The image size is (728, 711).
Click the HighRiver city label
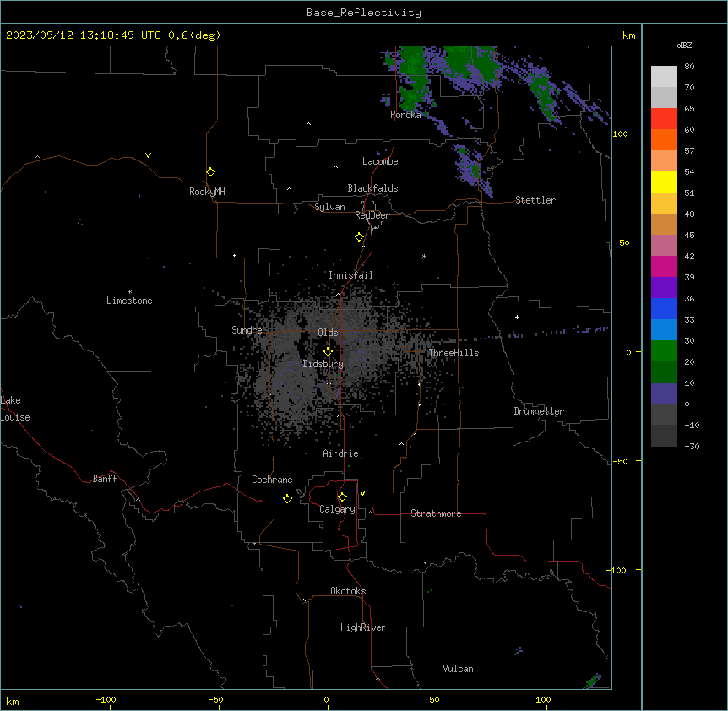pyautogui.click(x=363, y=627)
